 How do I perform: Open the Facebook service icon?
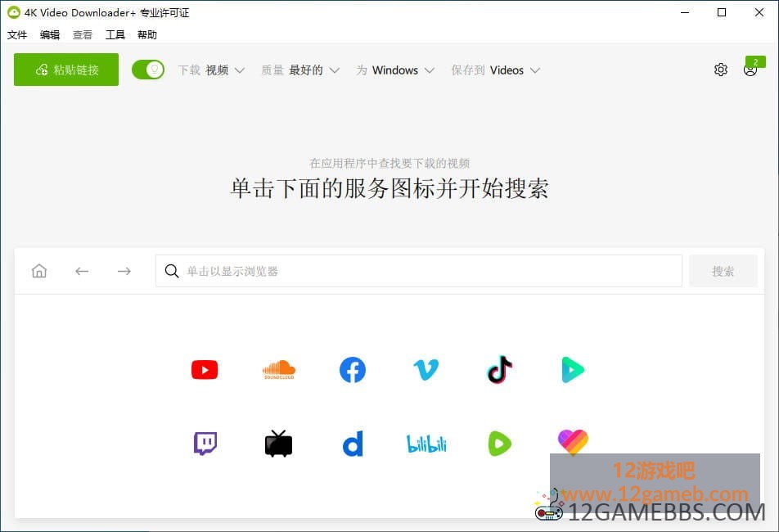tap(353, 370)
